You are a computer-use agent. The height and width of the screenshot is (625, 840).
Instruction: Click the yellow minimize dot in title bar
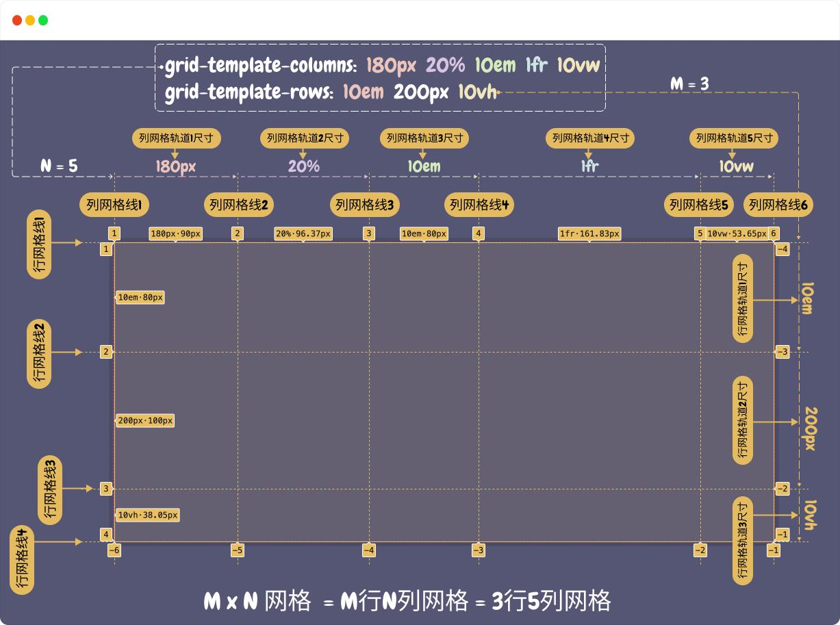30,21
